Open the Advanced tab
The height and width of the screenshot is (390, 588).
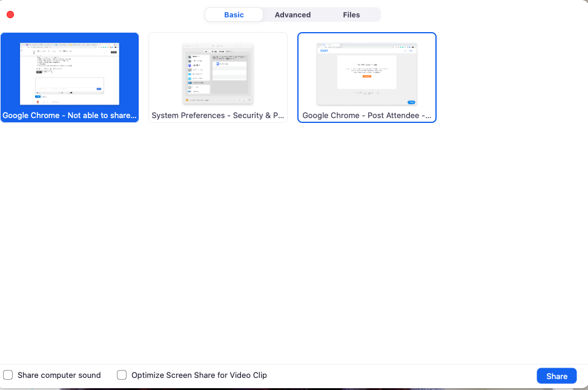click(x=292, y=15)
